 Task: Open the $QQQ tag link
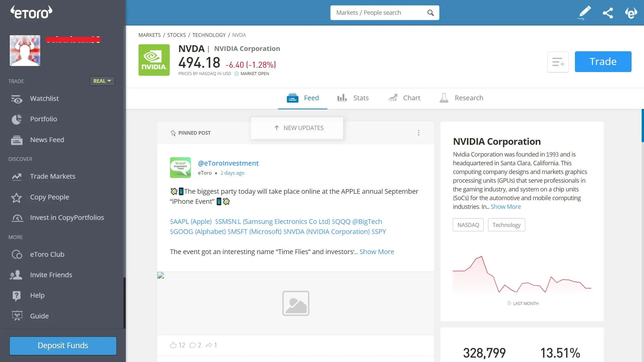pyautogui.click(x=341, y=222)
